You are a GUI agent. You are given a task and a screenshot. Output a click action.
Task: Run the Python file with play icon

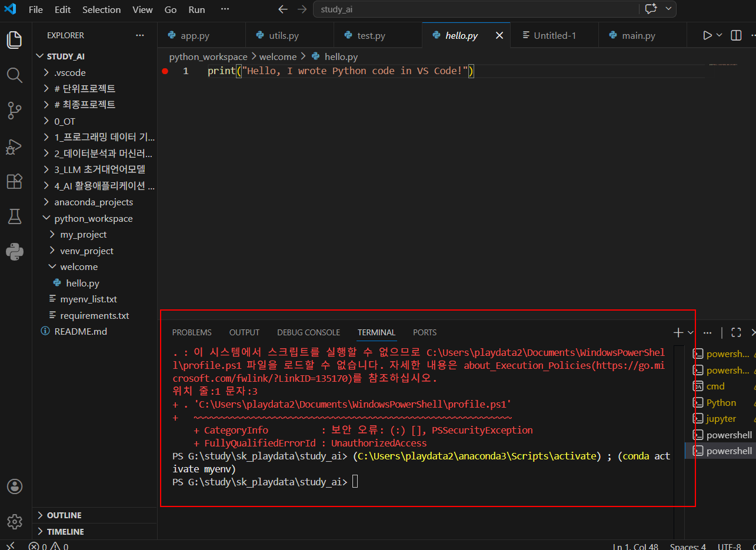click(707, 35)
